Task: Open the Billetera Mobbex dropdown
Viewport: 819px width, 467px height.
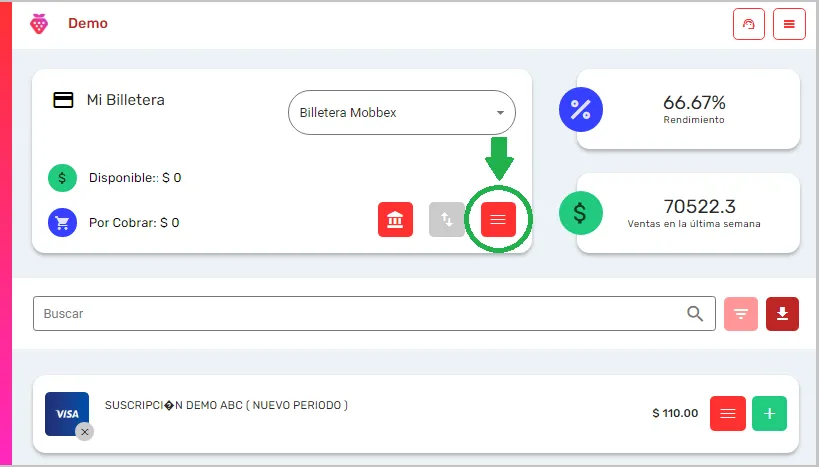Action: coord(402,112)
